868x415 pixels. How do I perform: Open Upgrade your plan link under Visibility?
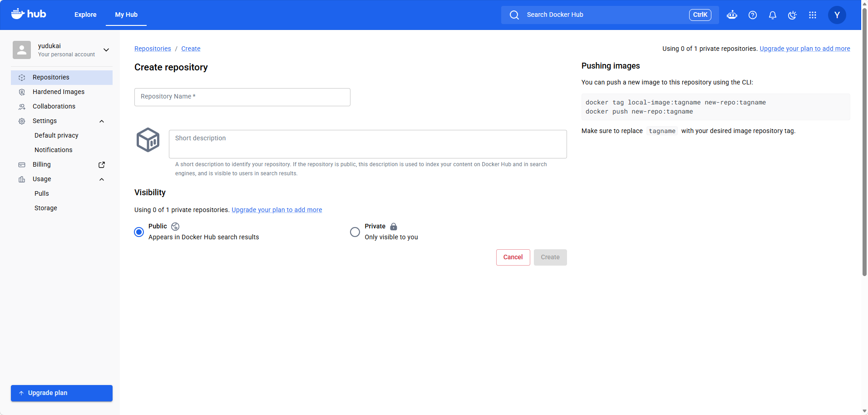coord(277,210)
